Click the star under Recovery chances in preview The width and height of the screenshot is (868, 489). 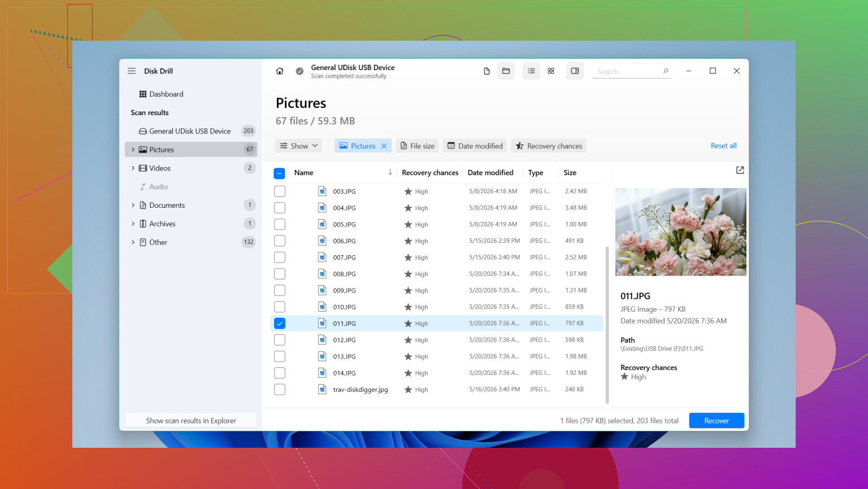point(624,377)
